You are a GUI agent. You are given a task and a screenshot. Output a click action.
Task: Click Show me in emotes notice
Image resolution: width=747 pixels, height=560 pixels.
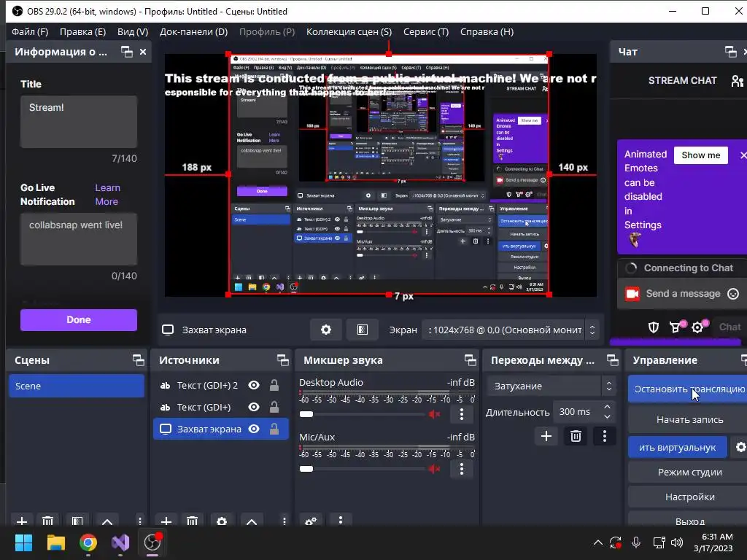point(701,155)
